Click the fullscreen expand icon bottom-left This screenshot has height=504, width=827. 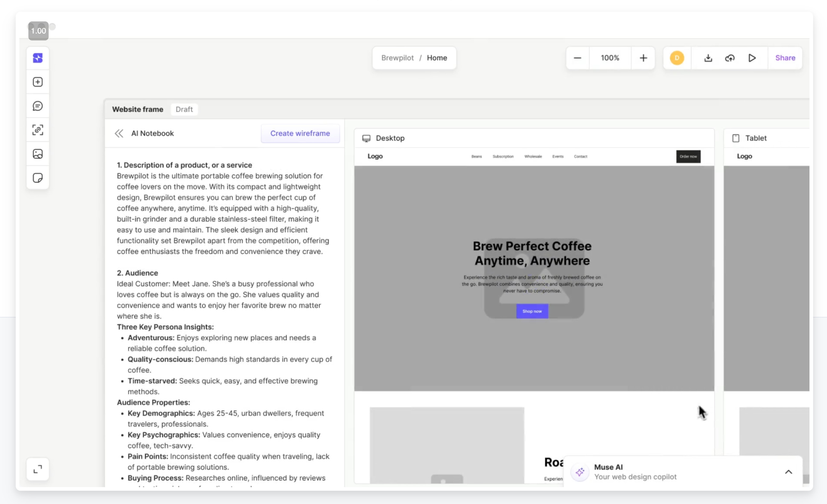pos(37,469)
